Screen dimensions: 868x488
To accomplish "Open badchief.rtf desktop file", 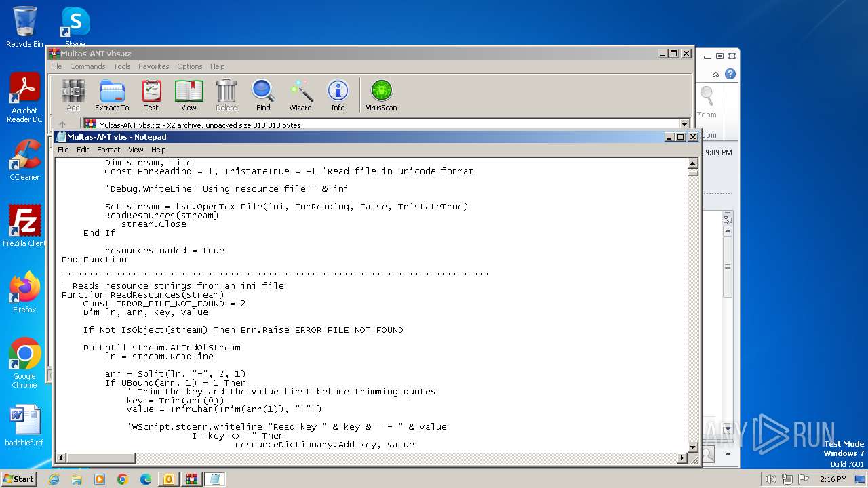I will (24, 426).
